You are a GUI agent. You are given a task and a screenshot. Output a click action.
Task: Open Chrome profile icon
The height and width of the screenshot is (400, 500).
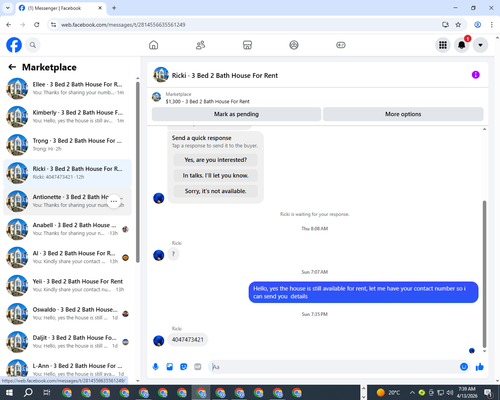coord(478,25)
